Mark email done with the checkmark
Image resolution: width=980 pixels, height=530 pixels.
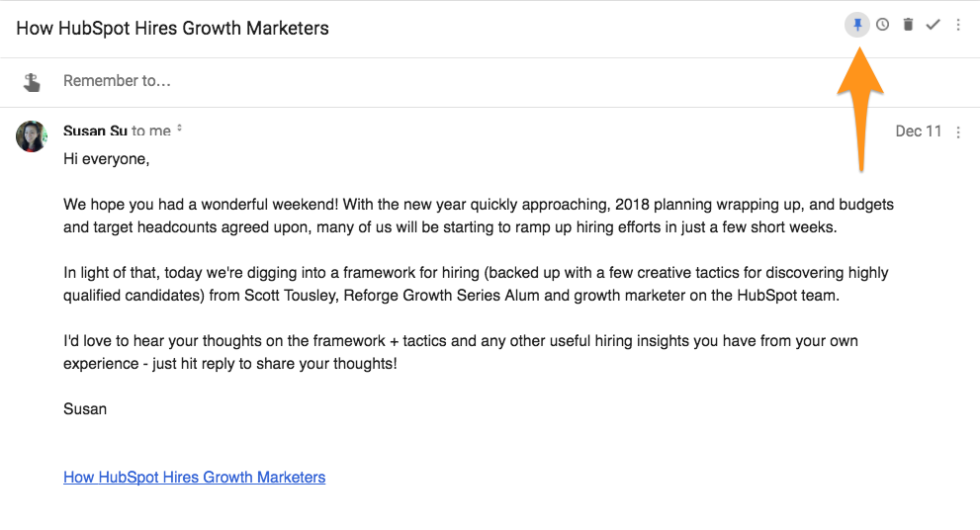[x=933, y=25]
